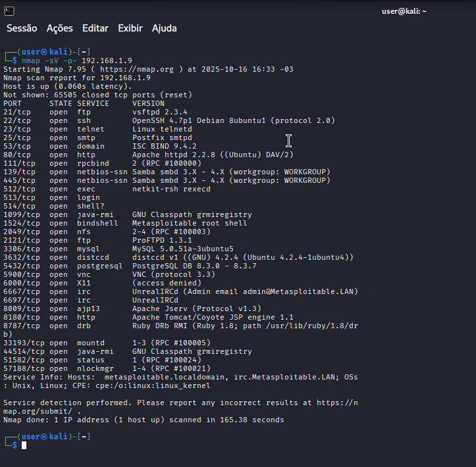The width and height of the screenshot is (476, 467).
Task: Click 'Apache Jserv (Protocol v1.3)' text
Action: point(197,308)
